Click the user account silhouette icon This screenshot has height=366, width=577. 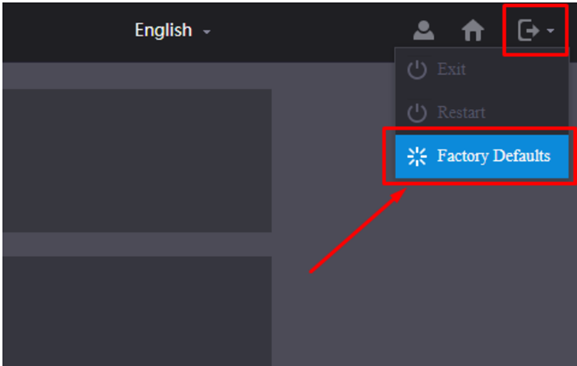point(424,30)
